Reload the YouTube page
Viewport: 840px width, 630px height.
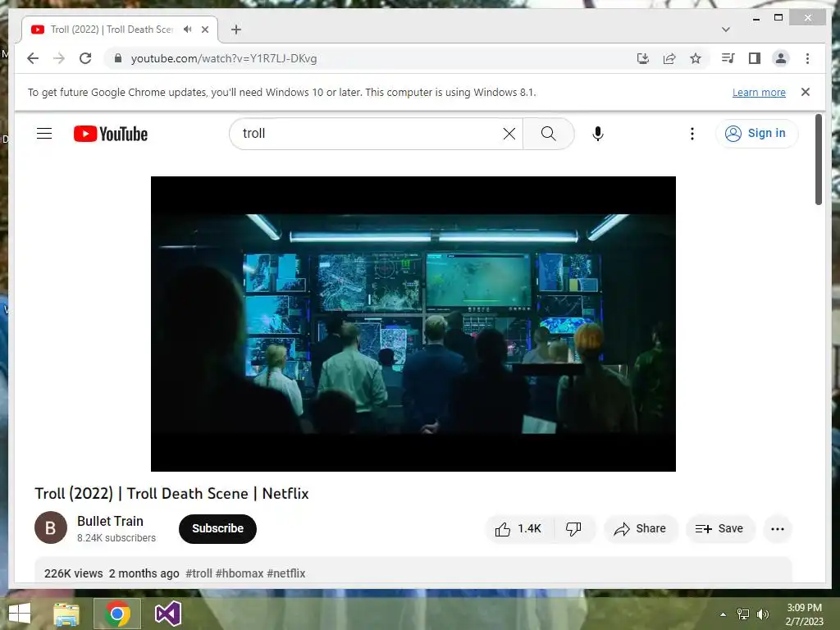coord(85,58)
